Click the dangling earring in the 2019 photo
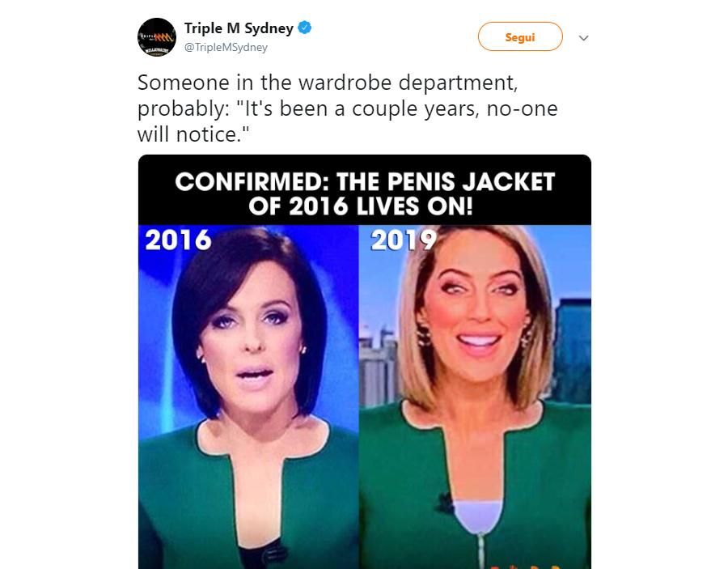Viewport: 728px width, 569px height. click(x=423, y=335)
